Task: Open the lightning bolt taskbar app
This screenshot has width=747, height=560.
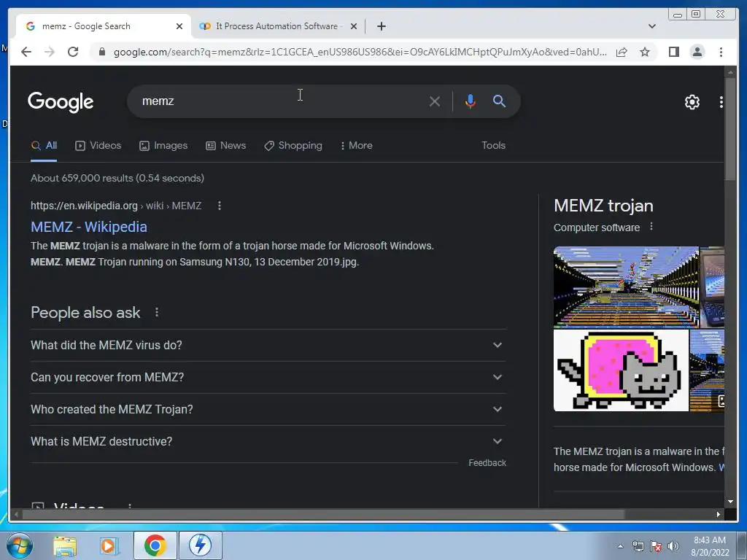Action: pos(200,545)
